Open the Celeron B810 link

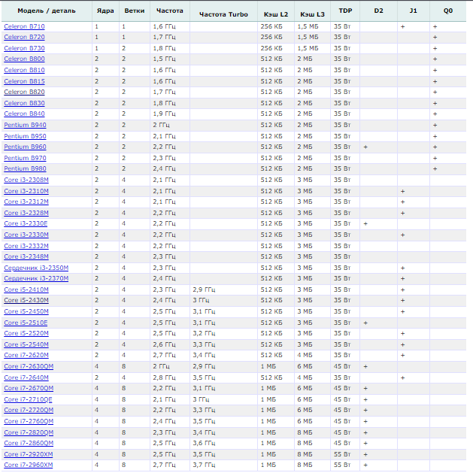(24, 70)
